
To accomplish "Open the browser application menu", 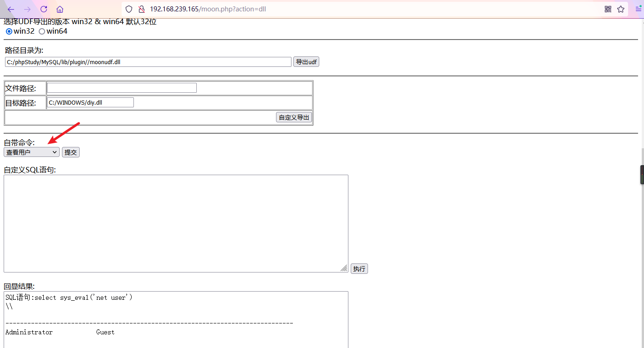I will (638, 9).
